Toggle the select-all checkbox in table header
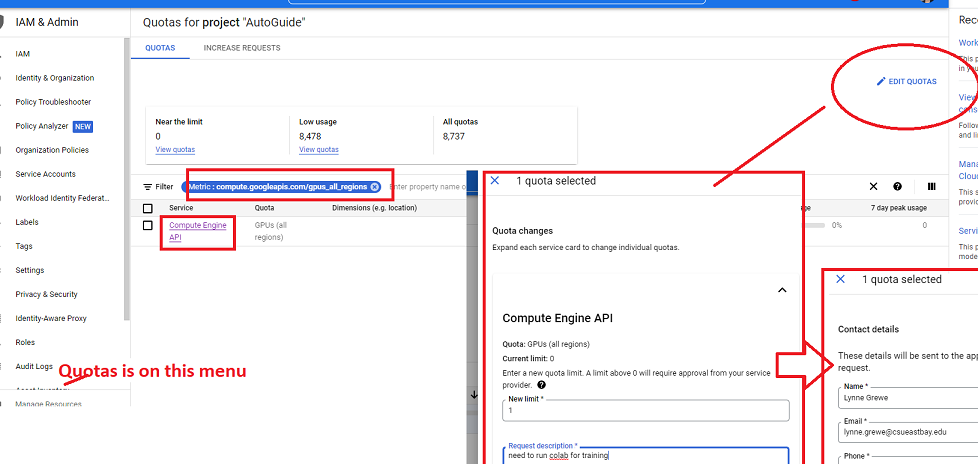 click(x=148, y=208)
